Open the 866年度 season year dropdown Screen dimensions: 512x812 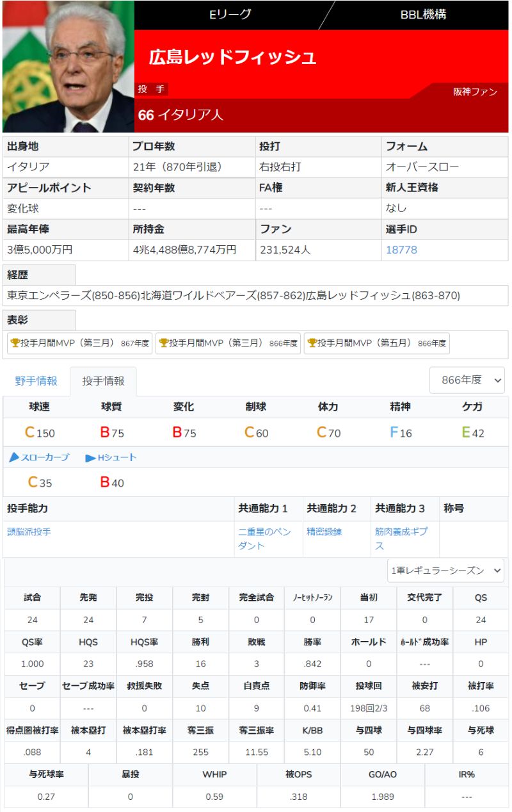(467, 380)
